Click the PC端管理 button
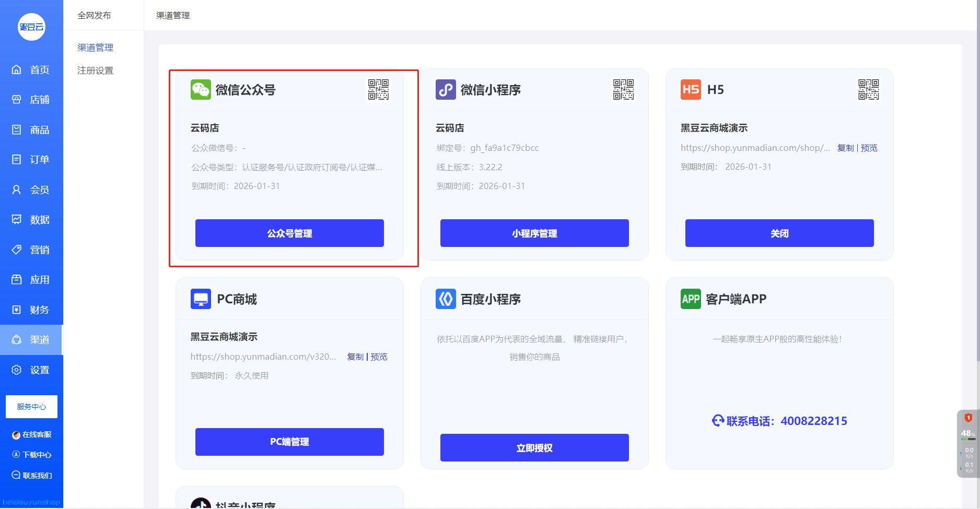 (x=289, y=442)
